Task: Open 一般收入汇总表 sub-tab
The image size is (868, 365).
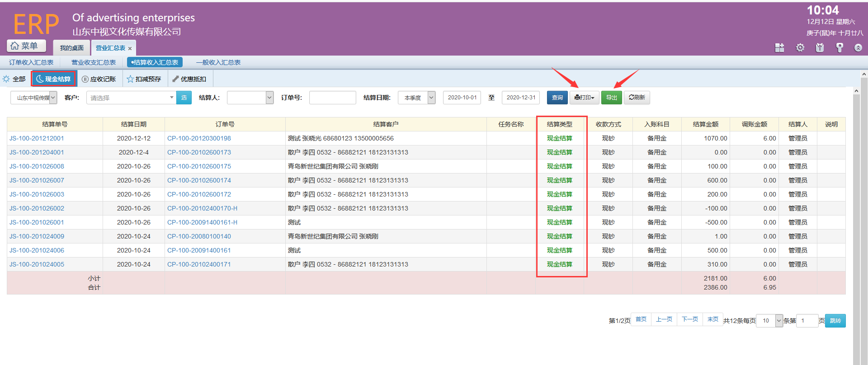Action: (x=218, y=62)
